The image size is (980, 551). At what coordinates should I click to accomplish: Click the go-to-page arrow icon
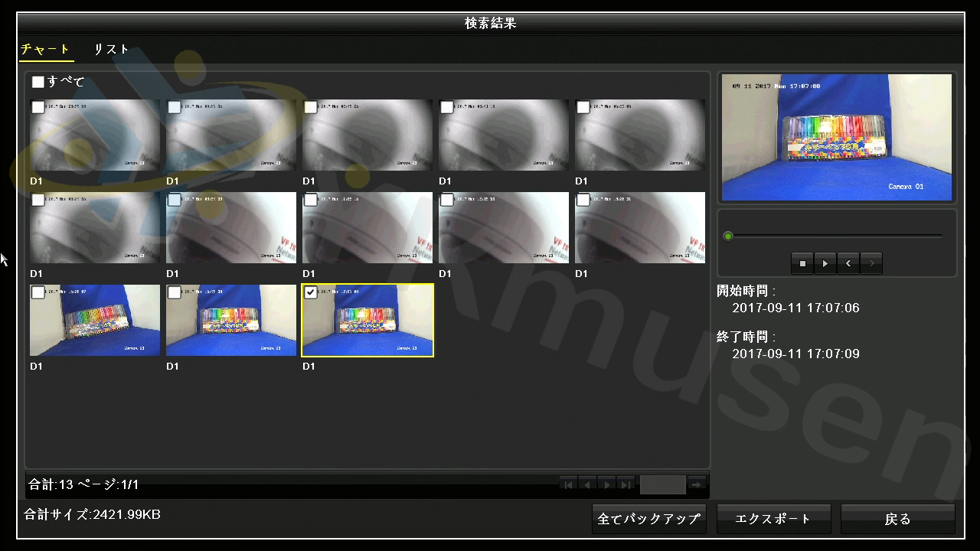tap(696, 484)
